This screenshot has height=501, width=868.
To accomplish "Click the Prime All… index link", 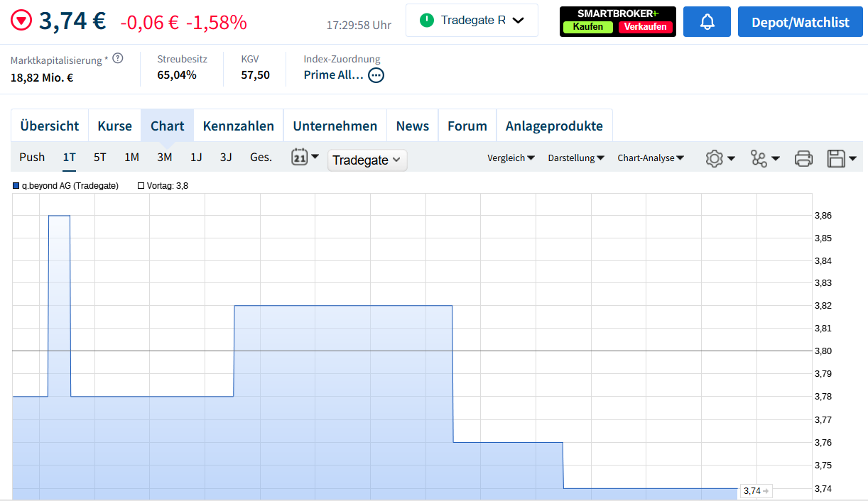I will (x=334, y=75).
